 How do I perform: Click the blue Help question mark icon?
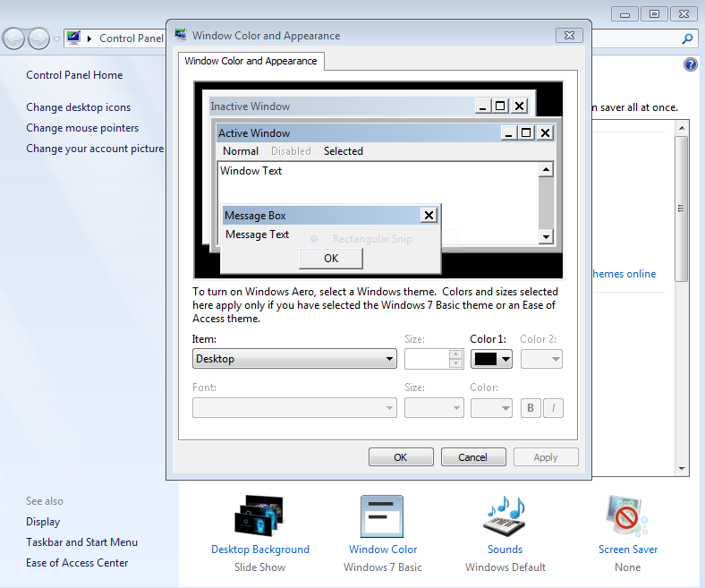(690, 64)
